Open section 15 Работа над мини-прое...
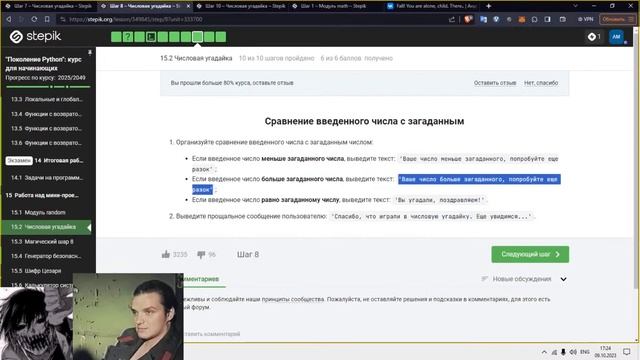 click(42, 195)
